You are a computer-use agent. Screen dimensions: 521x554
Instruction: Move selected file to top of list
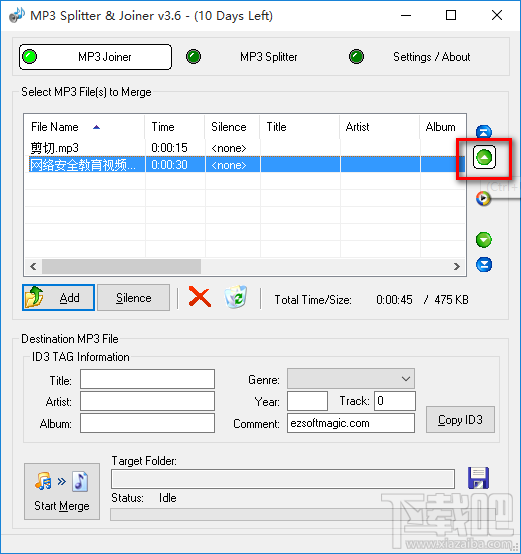pos(484,132)
